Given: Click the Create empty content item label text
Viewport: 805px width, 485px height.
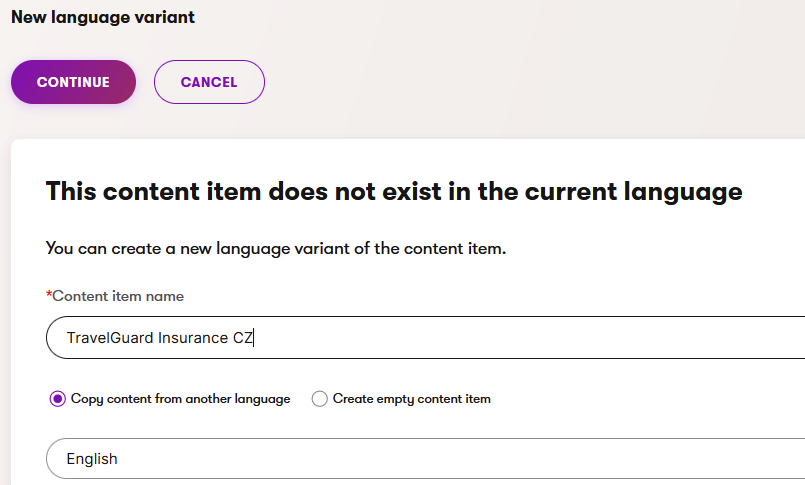Looking at the screenshot, I should tap(411, 399).
